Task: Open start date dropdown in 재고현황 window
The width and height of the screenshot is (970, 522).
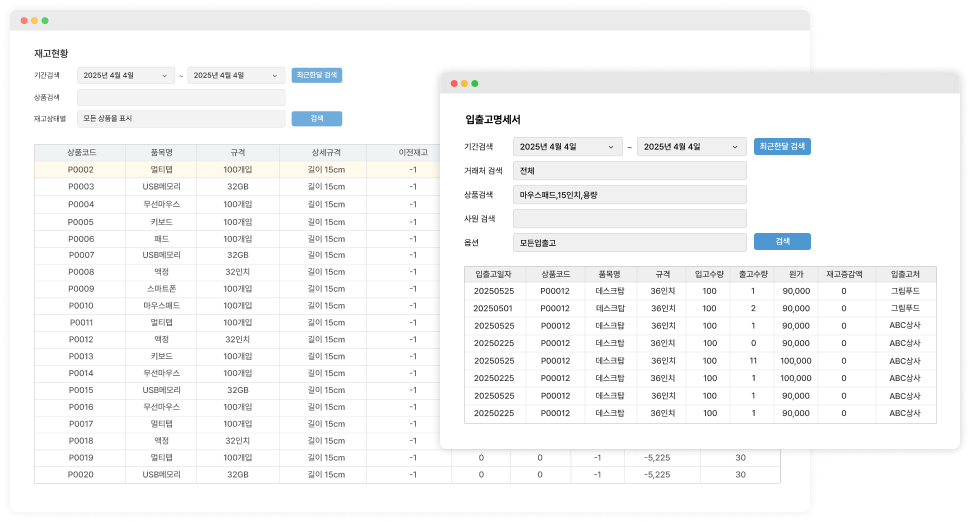Action: pyautogui.click(x=126, y=75)
